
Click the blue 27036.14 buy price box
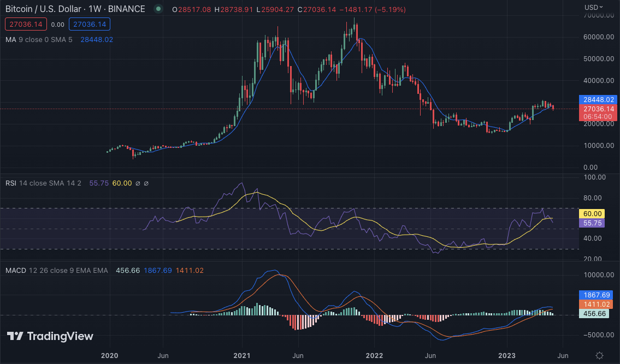pos(90,24)
